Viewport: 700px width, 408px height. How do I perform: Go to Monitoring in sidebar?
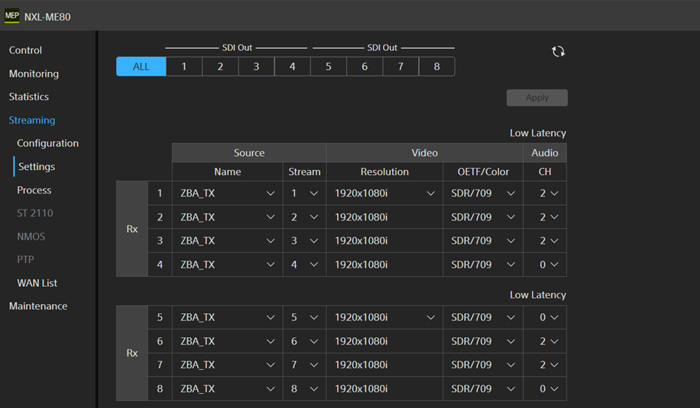34,74
